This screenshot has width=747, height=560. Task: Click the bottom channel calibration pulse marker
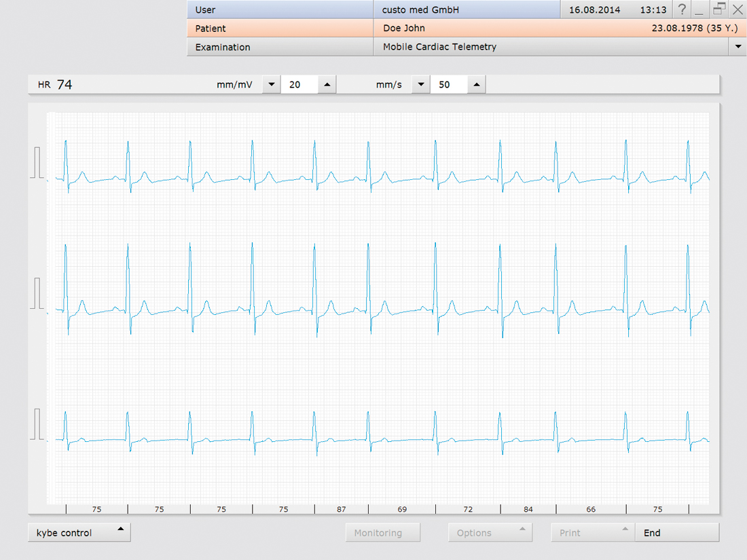(37, 425)
